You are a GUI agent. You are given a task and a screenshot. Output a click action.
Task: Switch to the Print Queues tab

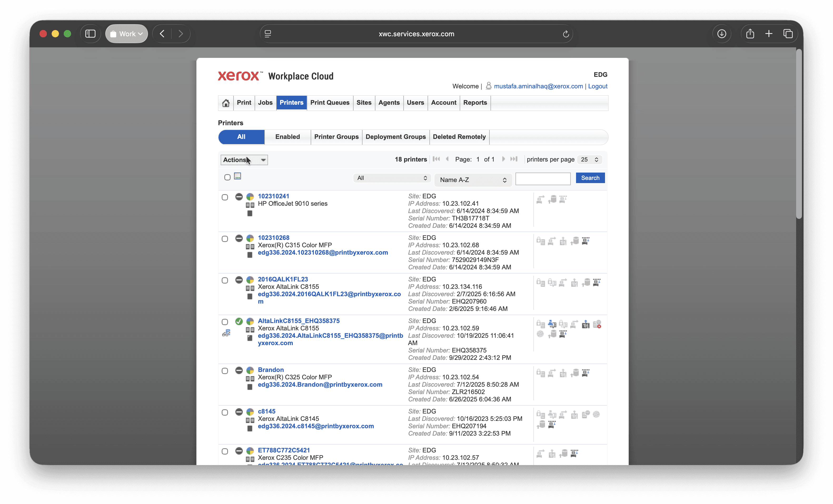[x=330, y=103]
